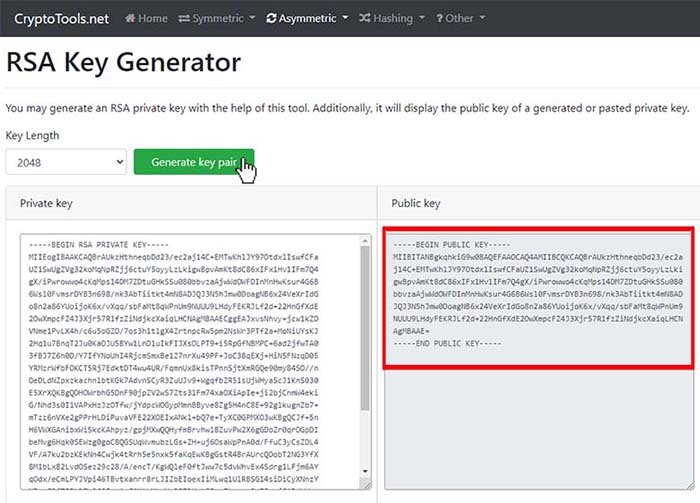Click the Symmetric exchange arrows icon
This screenshot has width=700, height=503.
point(184,18)
